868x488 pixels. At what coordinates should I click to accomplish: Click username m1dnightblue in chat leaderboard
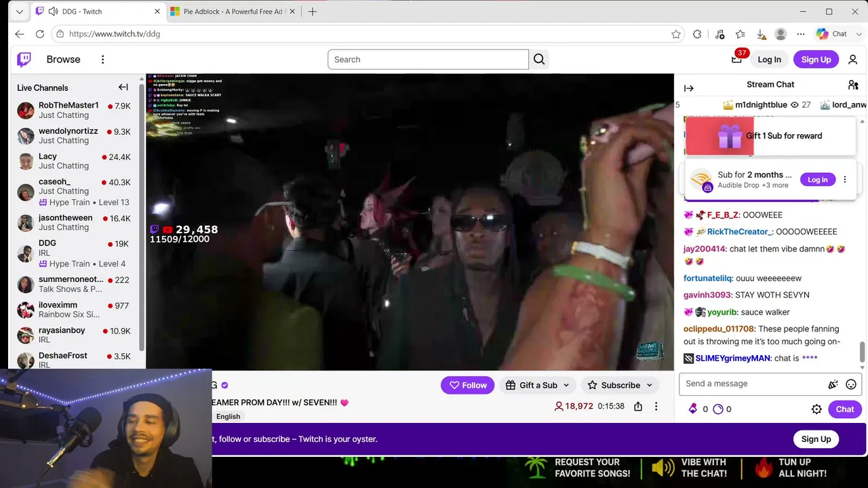pyautogui.click(x=761, y=105)
